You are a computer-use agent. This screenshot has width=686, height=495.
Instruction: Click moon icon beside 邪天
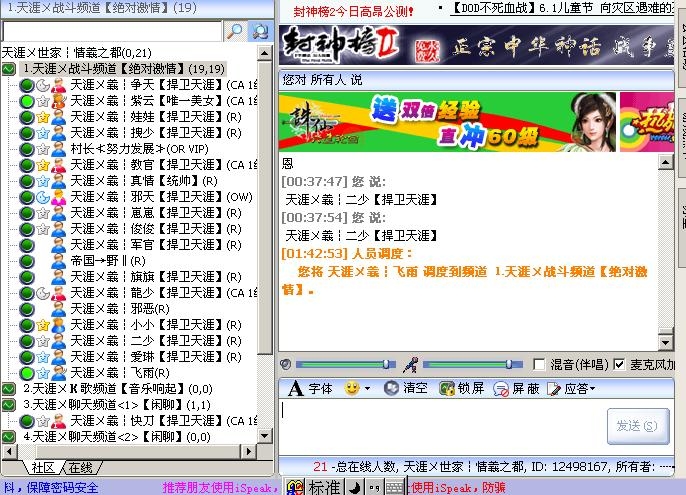pyautogui.click(x=42, y=197)
